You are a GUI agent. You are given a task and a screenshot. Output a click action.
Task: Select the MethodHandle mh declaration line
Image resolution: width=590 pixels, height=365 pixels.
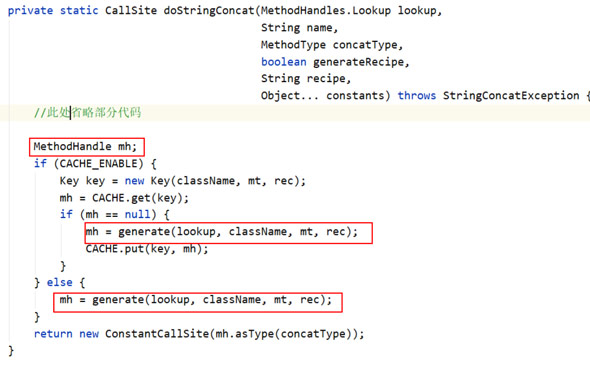coord(85,146)
